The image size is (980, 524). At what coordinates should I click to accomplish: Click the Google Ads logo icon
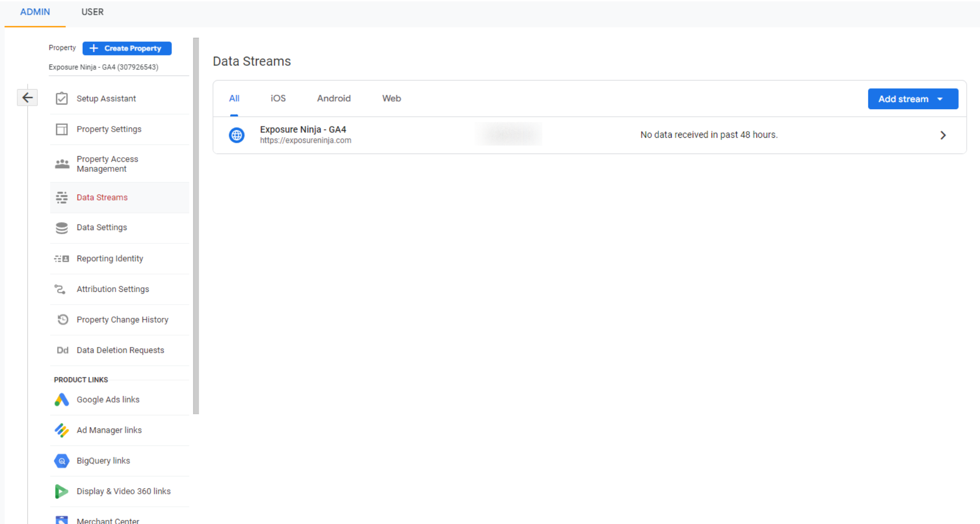pos(62,400)
